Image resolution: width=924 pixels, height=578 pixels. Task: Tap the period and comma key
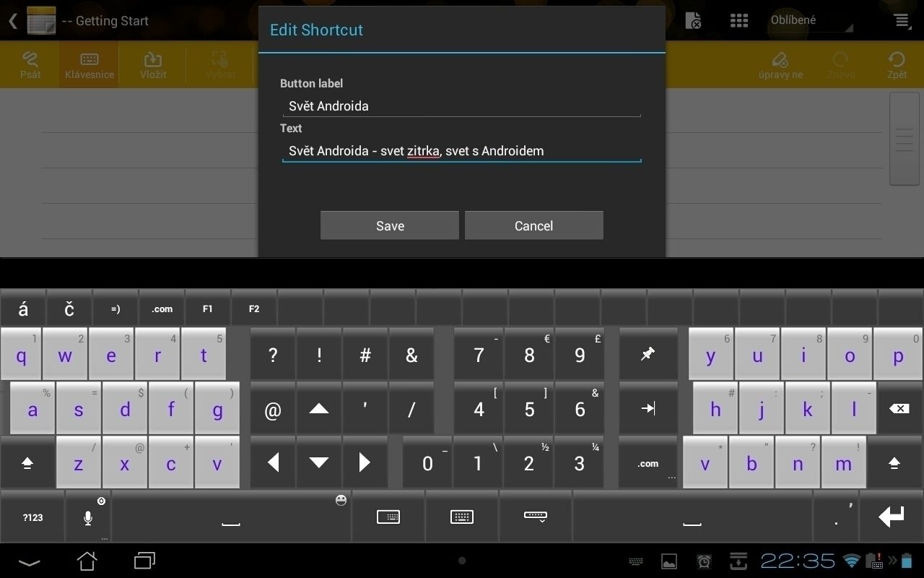(x=836, y=517)
